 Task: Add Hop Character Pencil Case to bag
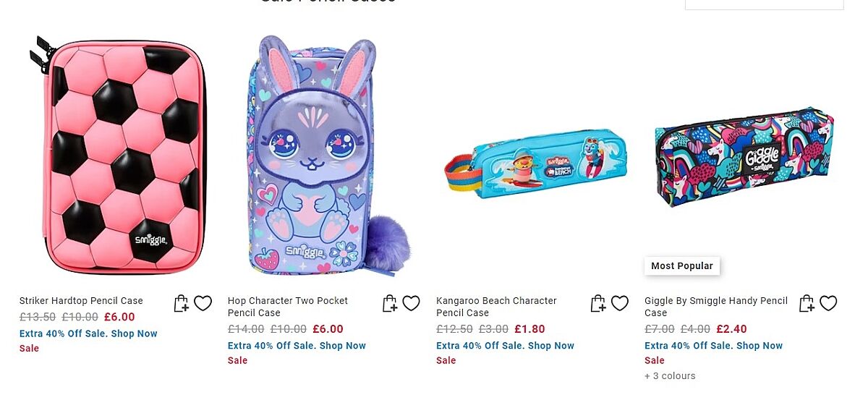tap(389, 304)
